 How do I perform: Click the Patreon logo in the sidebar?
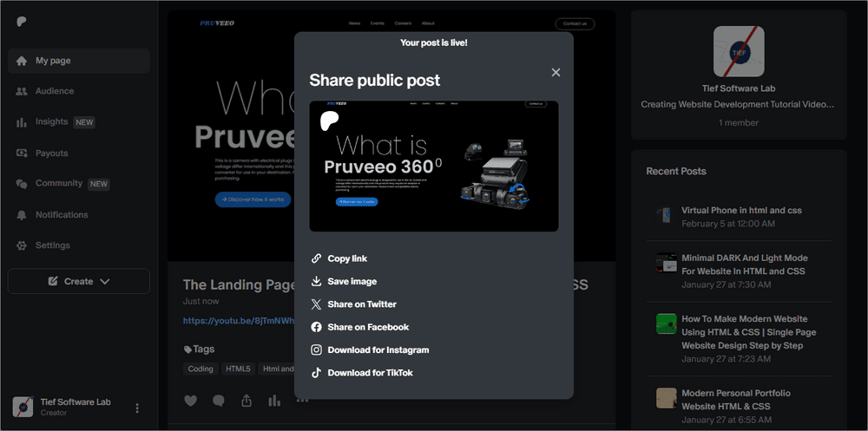click(x=22, y=22)
